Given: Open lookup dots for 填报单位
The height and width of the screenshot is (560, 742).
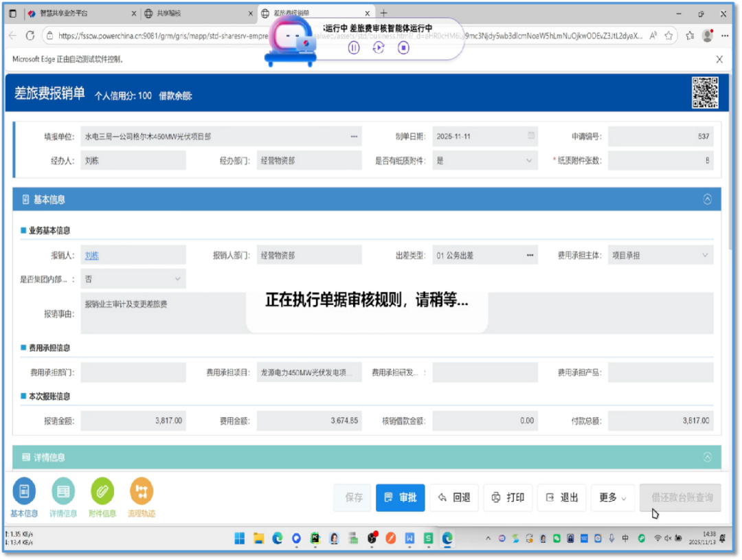Looking at the screenshot, I should (354, 136).
